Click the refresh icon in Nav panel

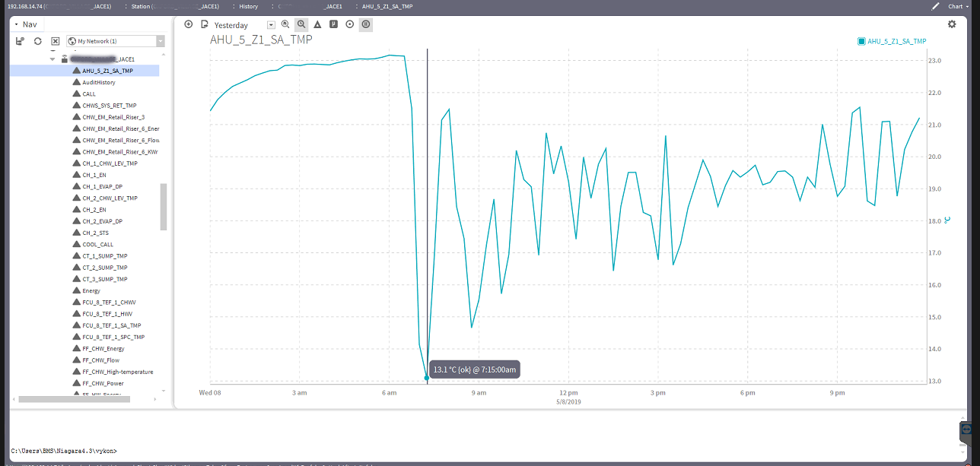point(37,41)
